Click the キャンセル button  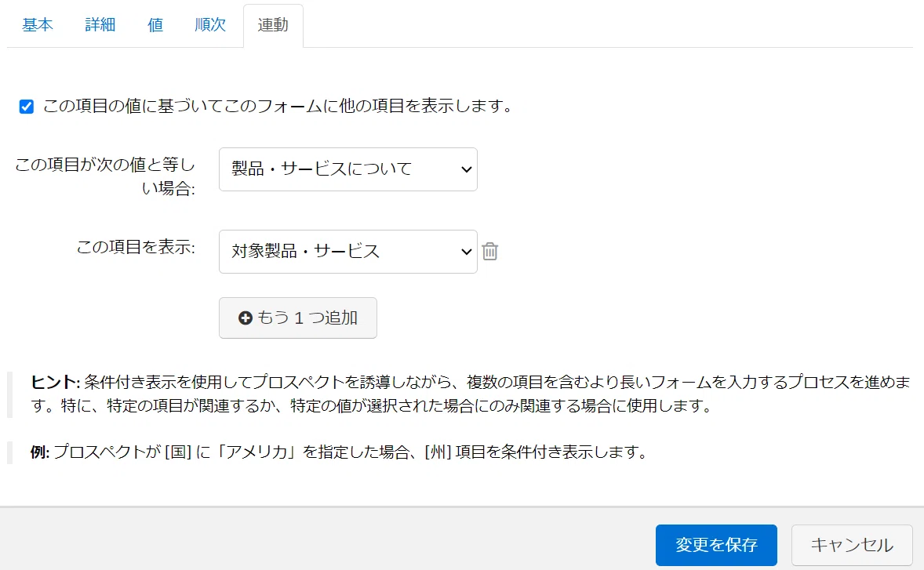click(x=852, y=545)
